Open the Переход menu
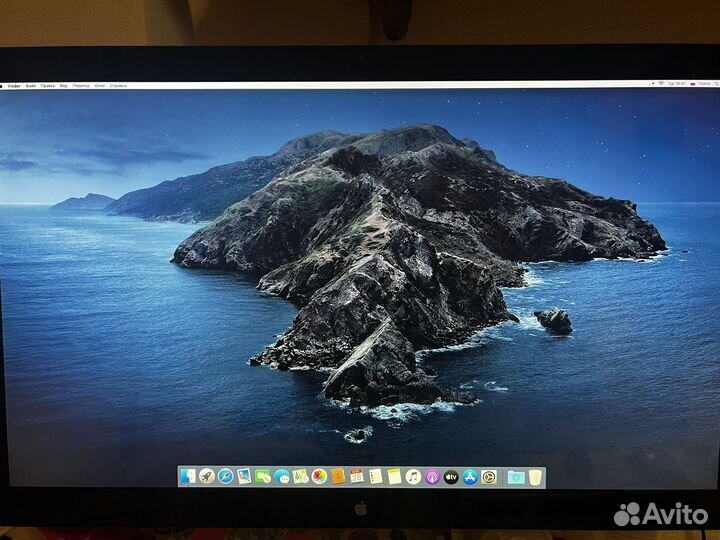The image size is (720, 540). tap(81, 86)
